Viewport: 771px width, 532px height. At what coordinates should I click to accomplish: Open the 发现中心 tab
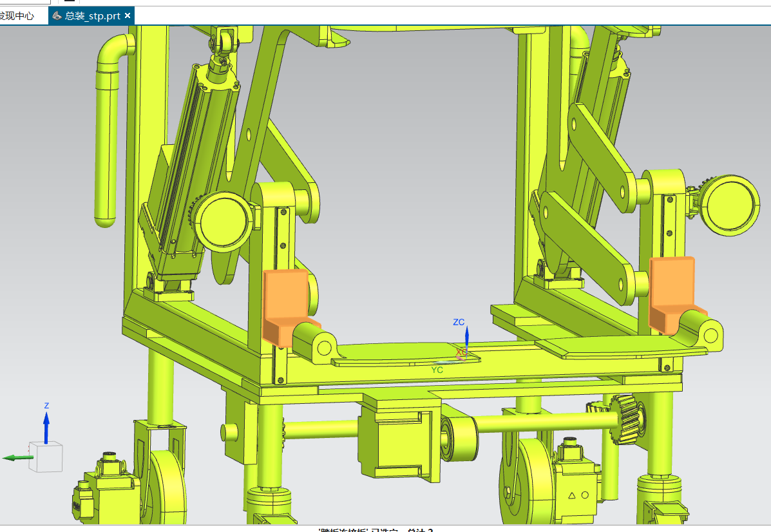coord(16,15)
